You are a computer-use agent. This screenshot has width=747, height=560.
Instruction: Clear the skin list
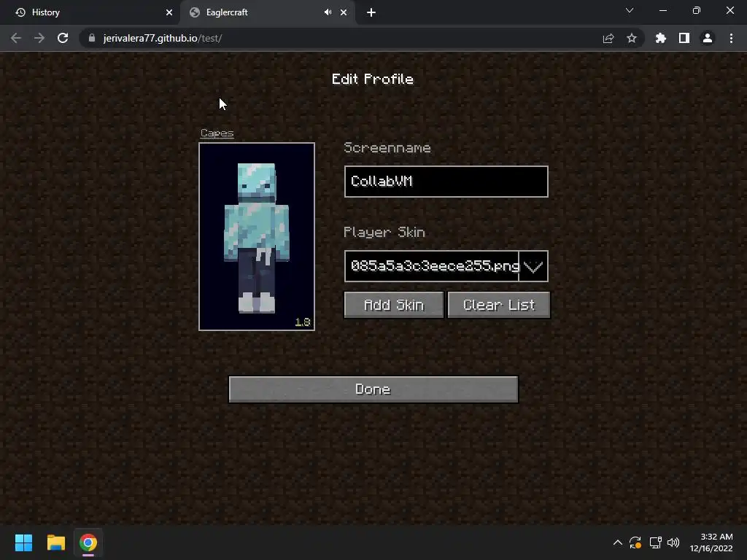(x=499, y=305)
